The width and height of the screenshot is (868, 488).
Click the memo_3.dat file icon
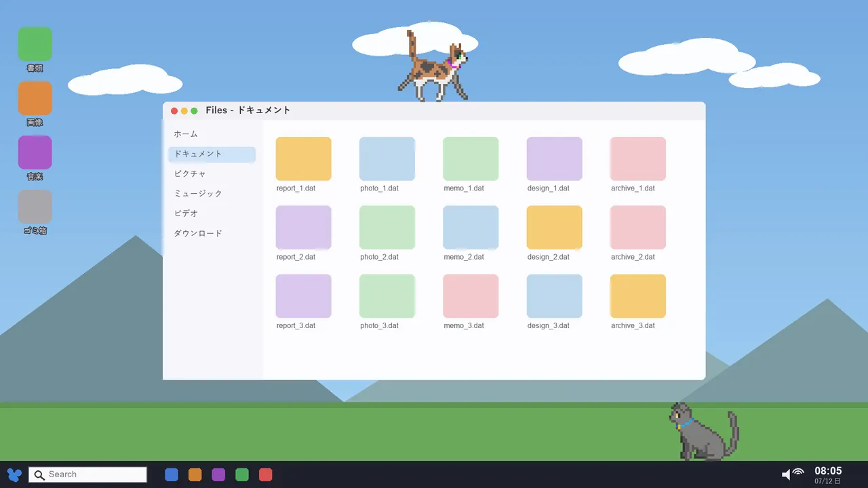click(471, 296)
